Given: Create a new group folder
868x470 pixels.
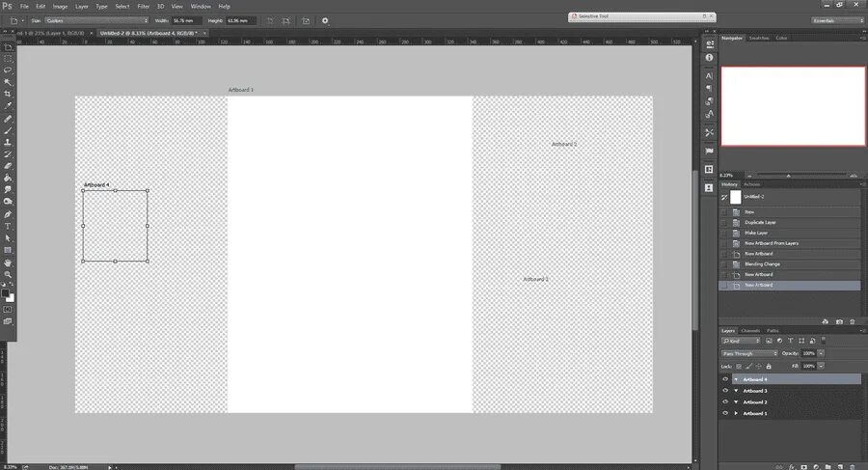Looking at the screenshot, I should tap(828, 467).
